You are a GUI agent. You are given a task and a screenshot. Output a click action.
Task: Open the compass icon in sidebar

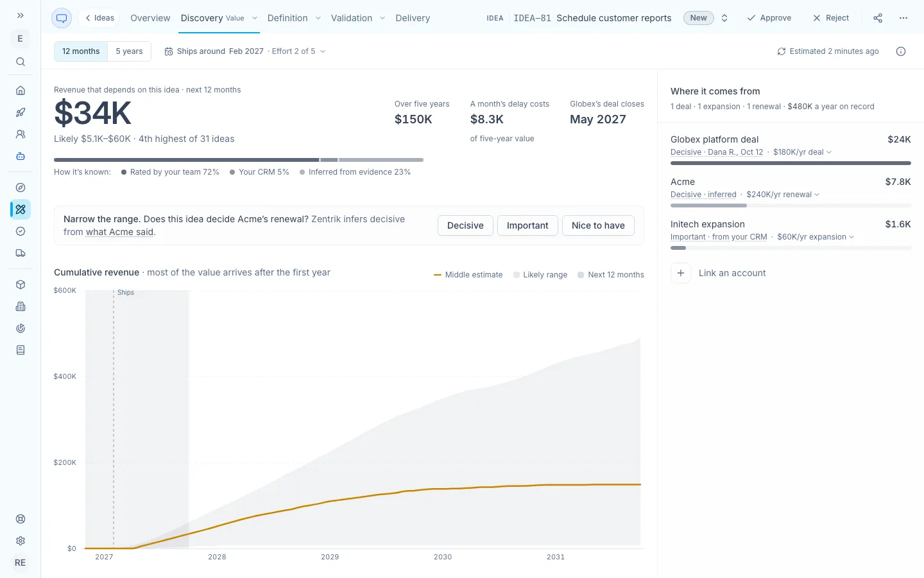click(21, 188)
